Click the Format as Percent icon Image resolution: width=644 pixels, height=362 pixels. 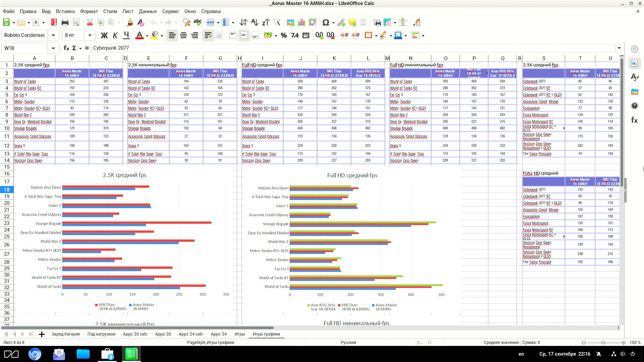tap(284, 35)
